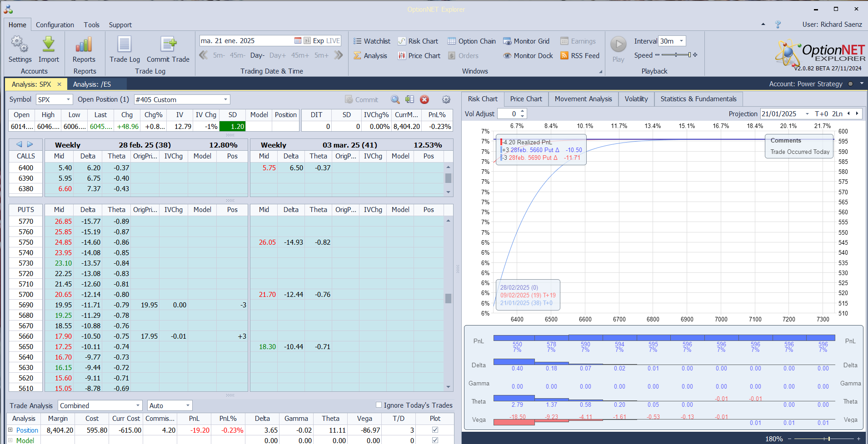Open the Watchlist window
Viewport: 868px width, 444px height.
point(372,41)
